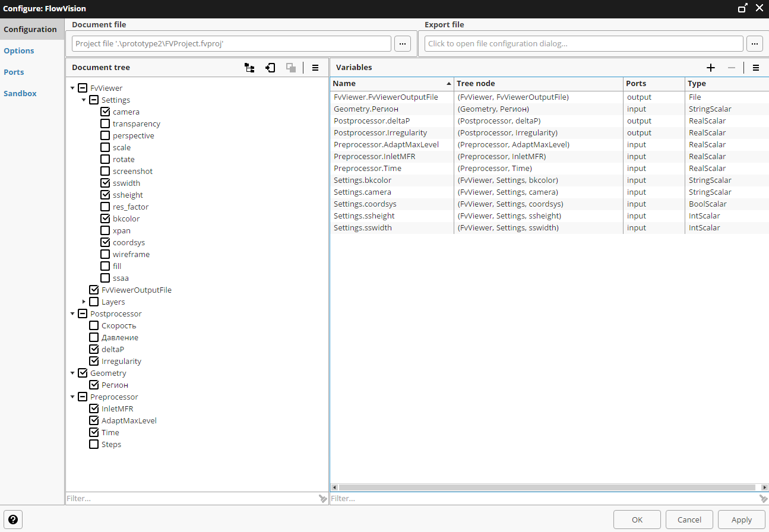769x532 pixels.
Task: Uncheck the InletMFR checkbox
Action: 94,408
